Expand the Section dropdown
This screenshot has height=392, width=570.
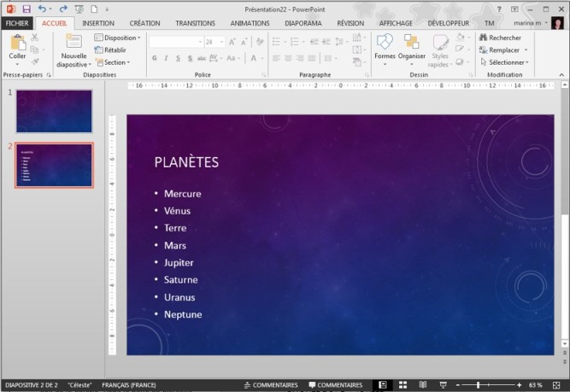click(x=114, y=62)
